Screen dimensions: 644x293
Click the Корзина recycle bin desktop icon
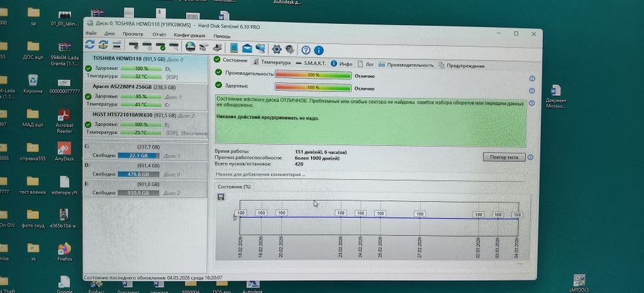pos(33,84)
